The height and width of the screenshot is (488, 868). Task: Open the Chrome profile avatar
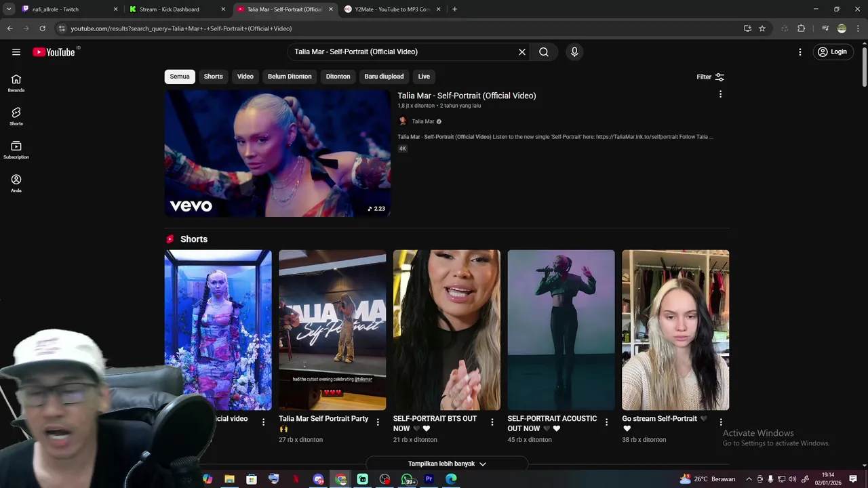tap(842, 28)
